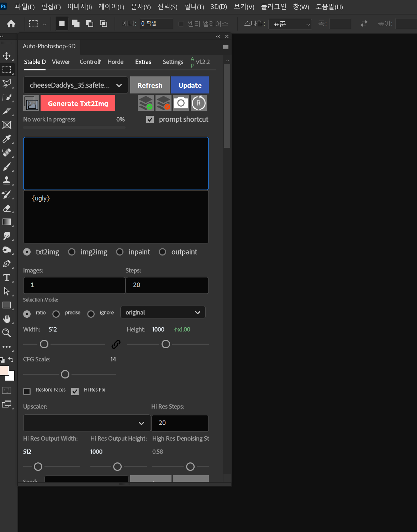Switch to the Settings tab
Screen dimensions: 417x532
tap(173, 62)
